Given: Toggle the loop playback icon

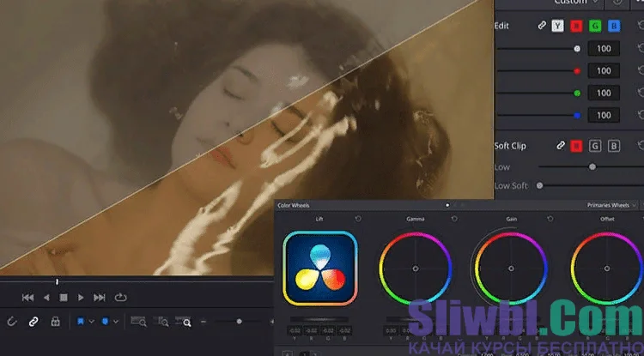Looking at the screenshot, I should [x=119, y=298].
